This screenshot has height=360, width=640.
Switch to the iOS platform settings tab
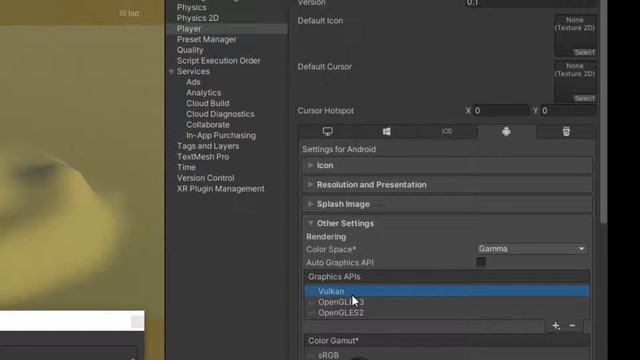pyautogui.click(x=447, y=131)
